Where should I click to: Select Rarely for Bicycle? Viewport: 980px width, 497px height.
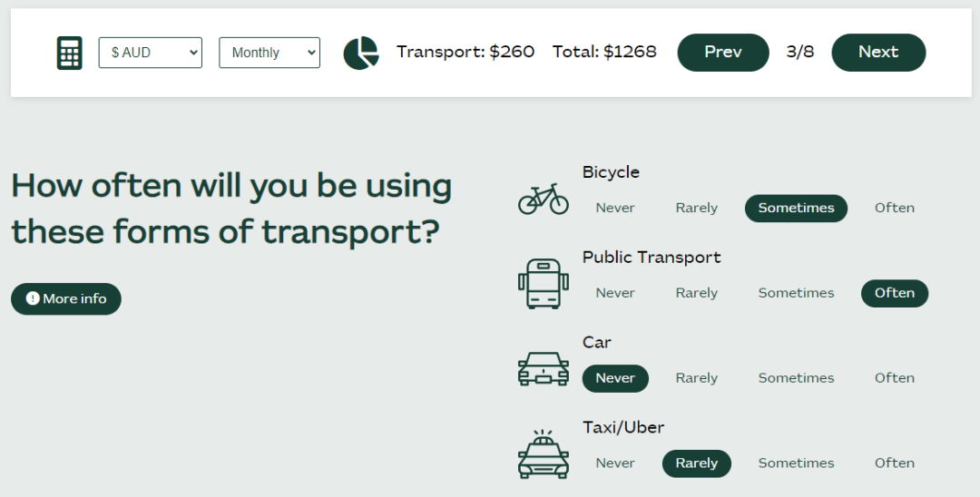696,208
